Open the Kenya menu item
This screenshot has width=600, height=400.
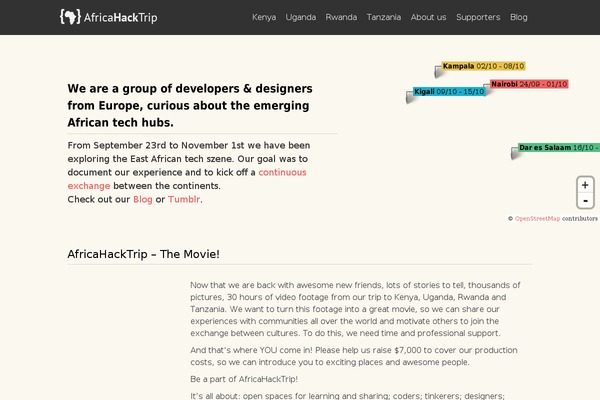(264, 17)
